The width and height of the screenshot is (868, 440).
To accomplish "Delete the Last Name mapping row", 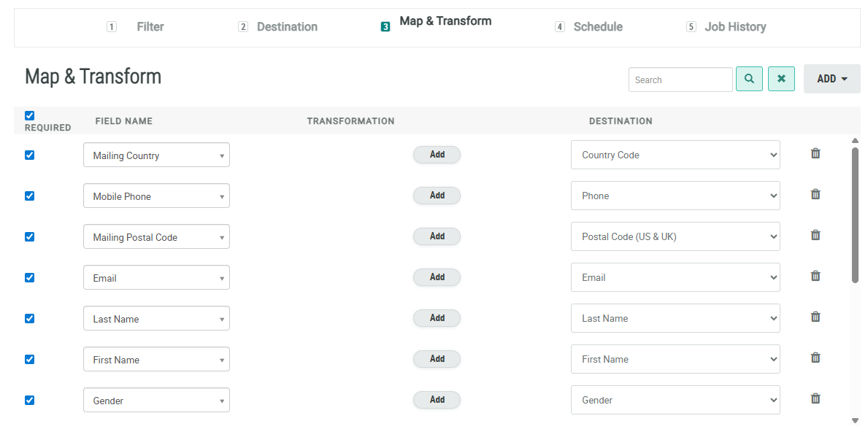I will 815,317.
